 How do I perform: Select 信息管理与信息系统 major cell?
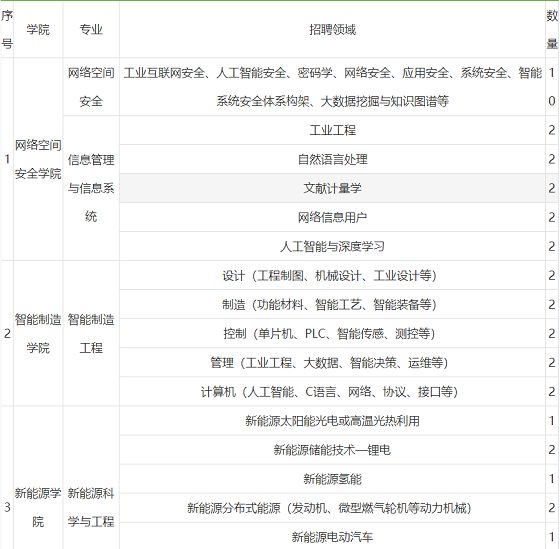coord(91,188)
